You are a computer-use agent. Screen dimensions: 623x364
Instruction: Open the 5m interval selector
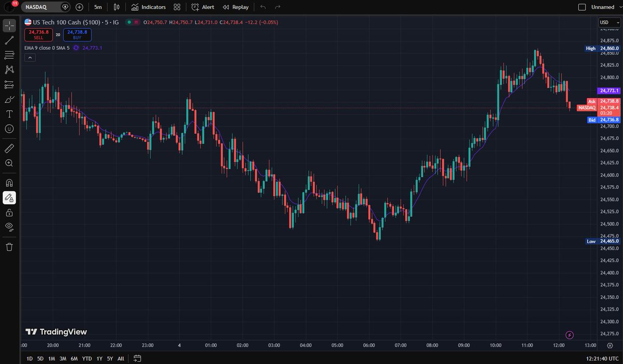pos(98,7)
